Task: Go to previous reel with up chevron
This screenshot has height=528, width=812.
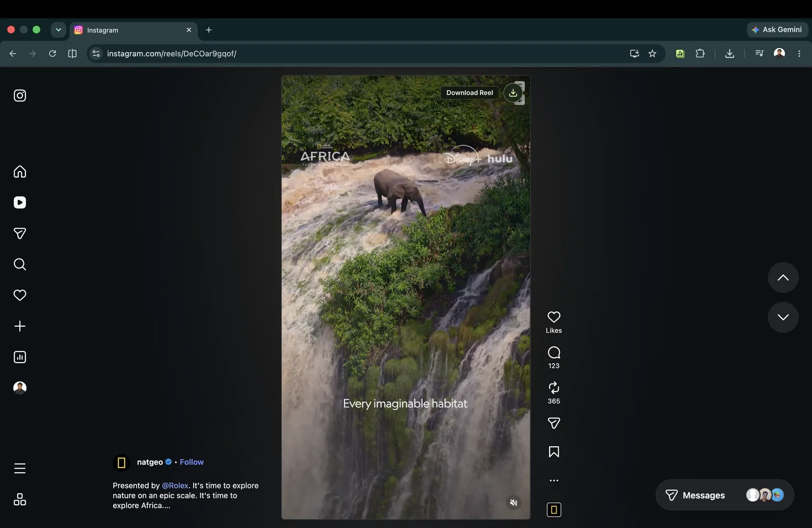Action: [x=783, y=277]
